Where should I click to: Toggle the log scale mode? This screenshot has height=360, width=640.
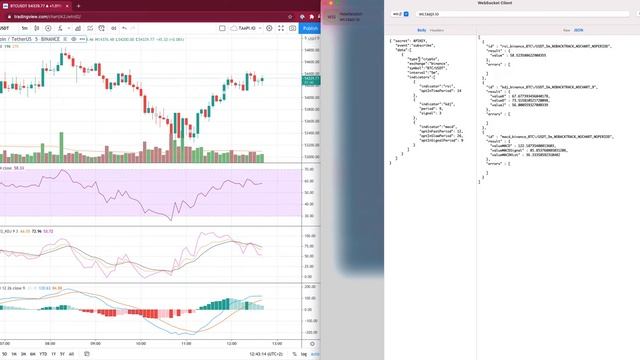pyautogui.click(x=304, y=354)
